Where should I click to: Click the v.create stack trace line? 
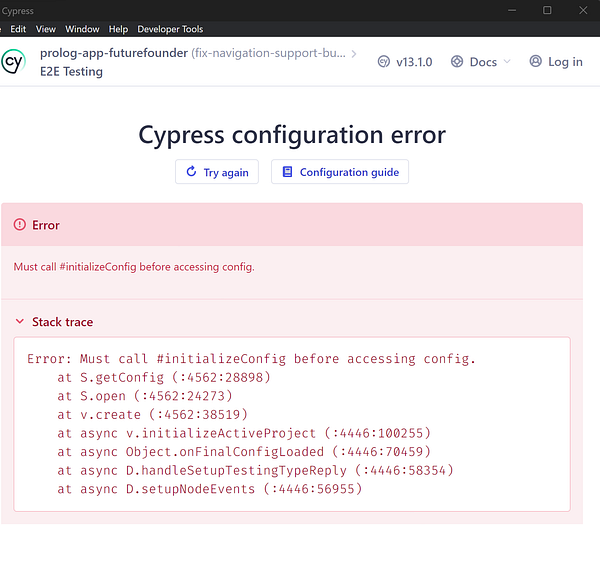(153, 415)
